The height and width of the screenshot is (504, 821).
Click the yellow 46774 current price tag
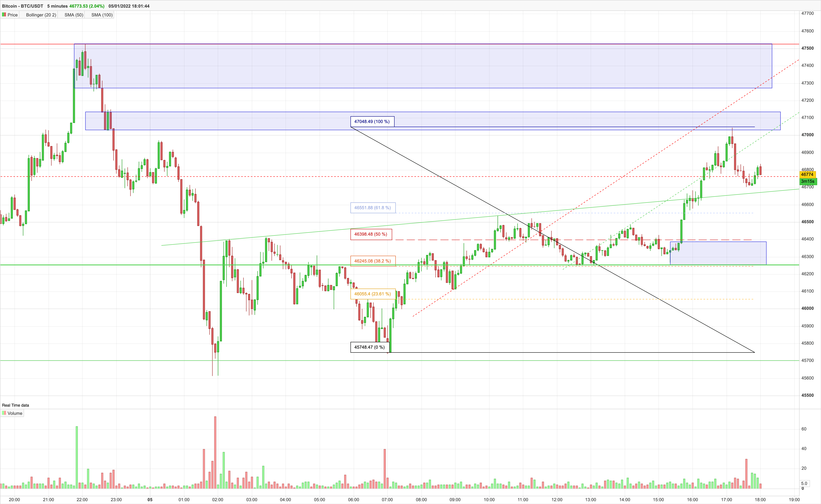point(807,174)
